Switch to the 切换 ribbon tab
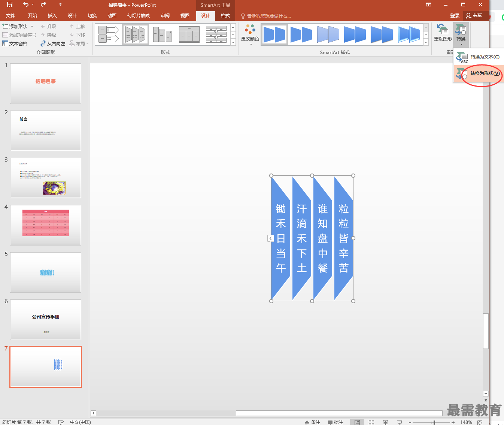Image resolution: width=504 pixels, height=425 pixels. pyautogui.click(x=92, y=16)
